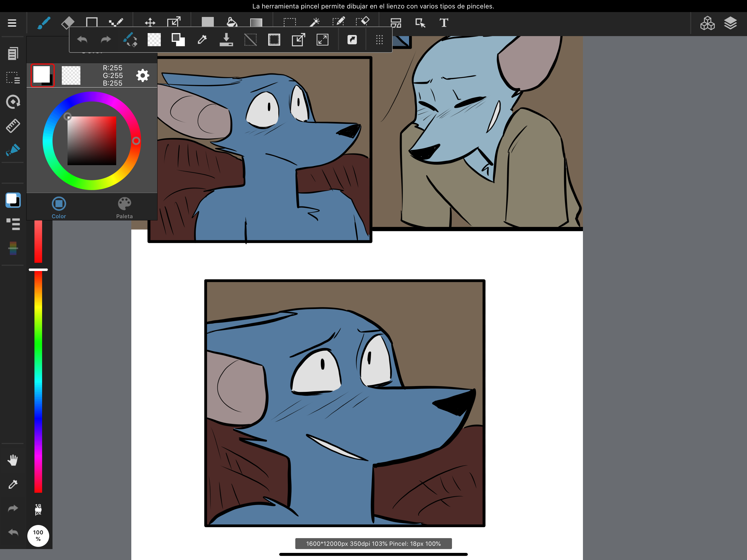Click the Color tab
Image resolution: width=747 pixels, height=560 pixels.
pyautogui.click(x=59, y=208)
